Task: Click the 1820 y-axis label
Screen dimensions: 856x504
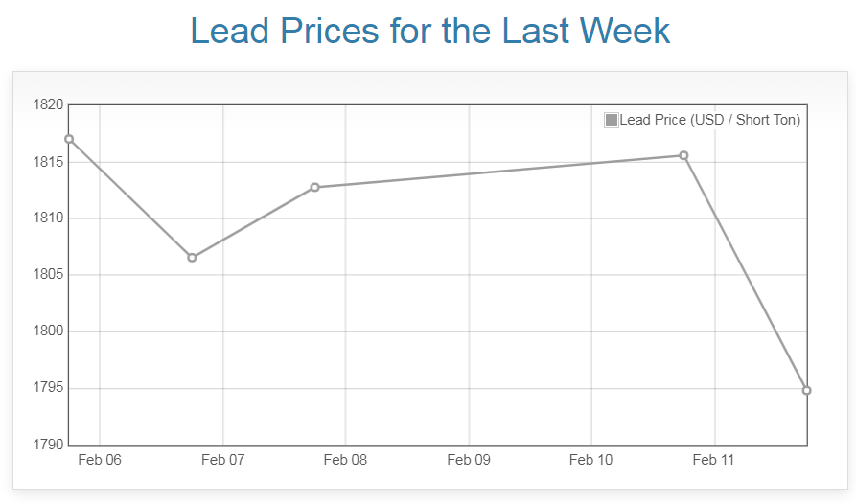Action: (x=47, y=104)
